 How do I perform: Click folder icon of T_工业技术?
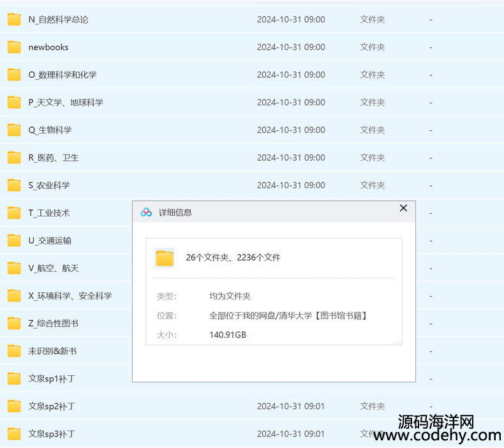tap(14, 213)
